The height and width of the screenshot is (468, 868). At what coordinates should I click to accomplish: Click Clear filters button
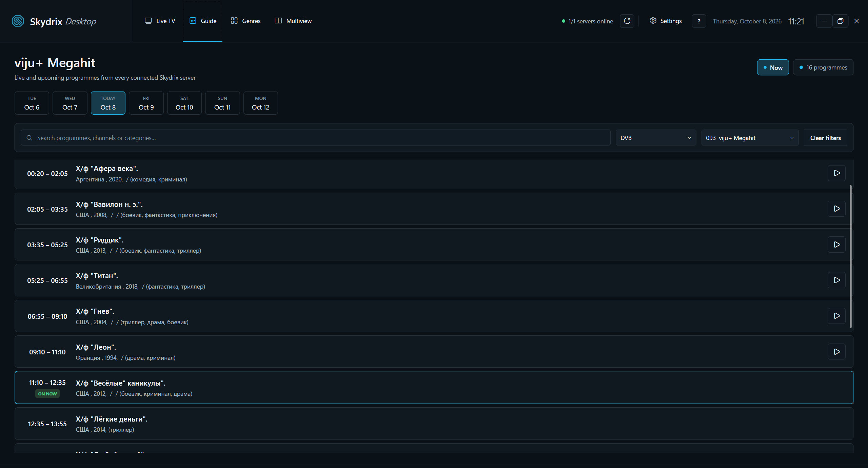point(825,138)
